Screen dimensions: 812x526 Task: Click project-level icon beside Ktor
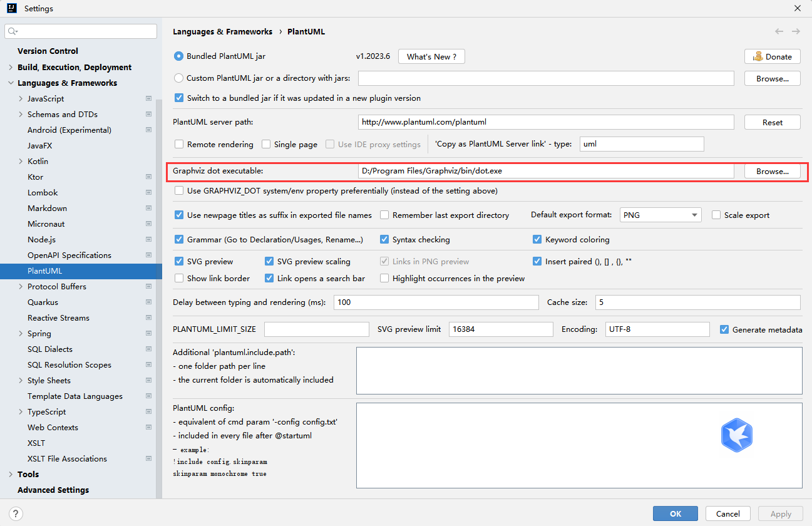pyautogui.click(x=148, y=177)
